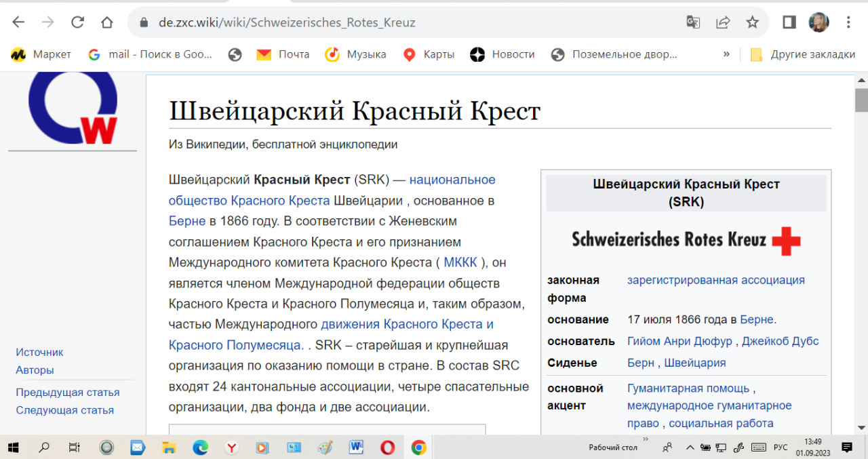
Task: Open Task View on the taskbar
Action: (x=75, y=447)
